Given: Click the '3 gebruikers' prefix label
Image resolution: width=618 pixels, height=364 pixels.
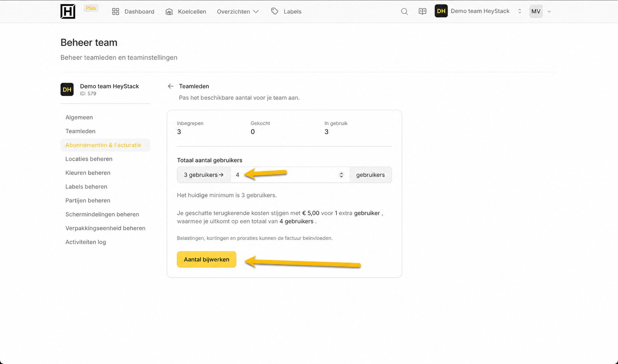Looking at the screenshot, I should 204,175.
